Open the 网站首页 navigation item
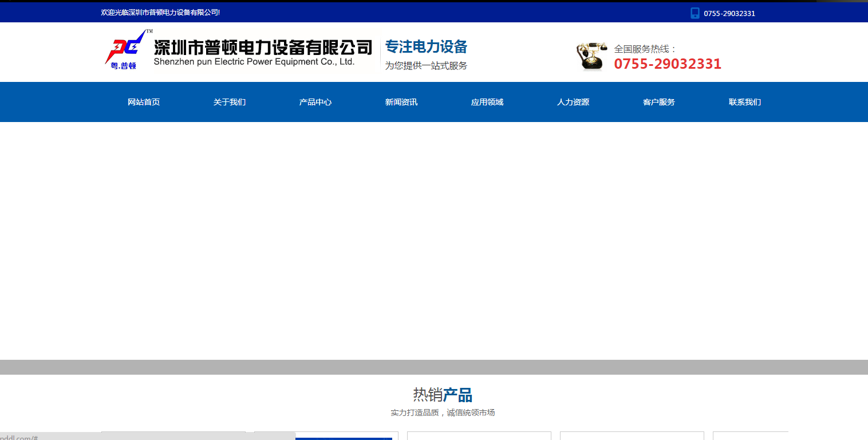The height and width of the screenshot is (440, 868). pos(144,102)
